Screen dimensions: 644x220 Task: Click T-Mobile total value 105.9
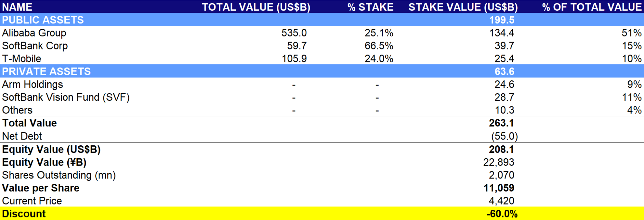tap(294, 59)
